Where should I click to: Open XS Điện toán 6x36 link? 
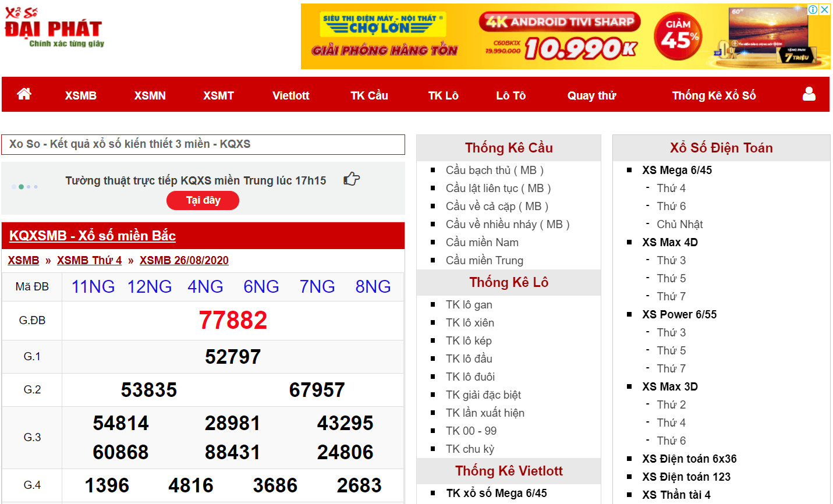pyautogui.click(x=689, y=459)
